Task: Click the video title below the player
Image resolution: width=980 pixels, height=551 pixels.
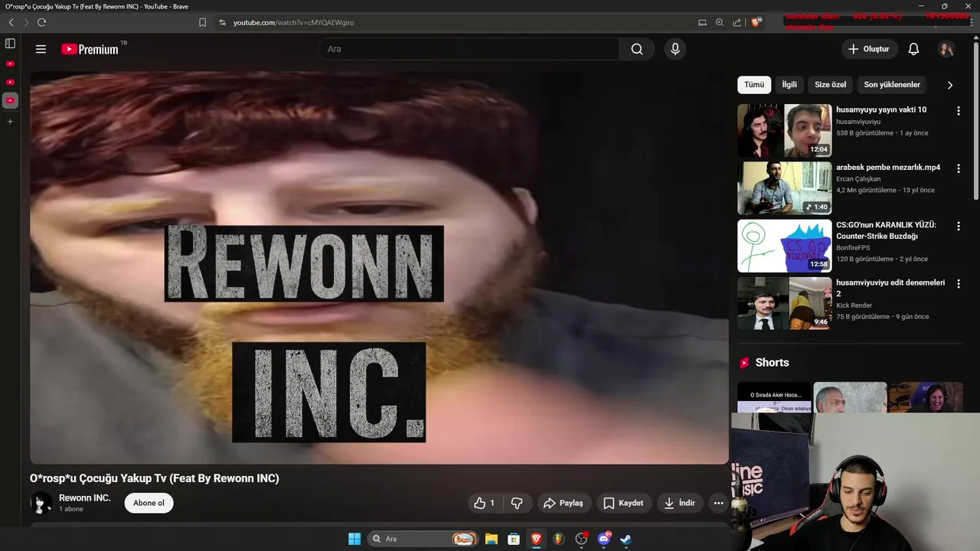Action: pyautogui.click(x=155, y=478)
